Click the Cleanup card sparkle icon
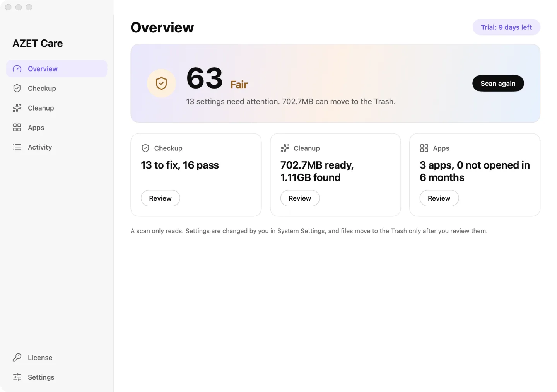The width and height of the screenshot is (557, 392). pos(285,148)
